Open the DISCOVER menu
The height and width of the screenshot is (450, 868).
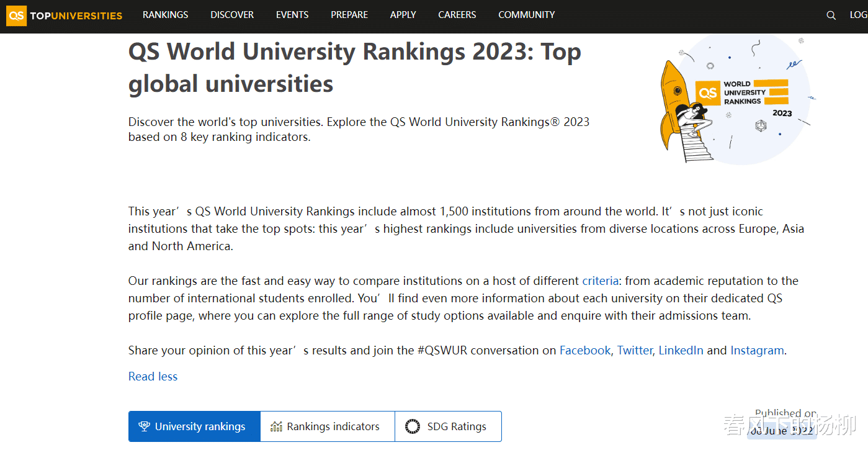pyautogui.click(x=232, y=15)
